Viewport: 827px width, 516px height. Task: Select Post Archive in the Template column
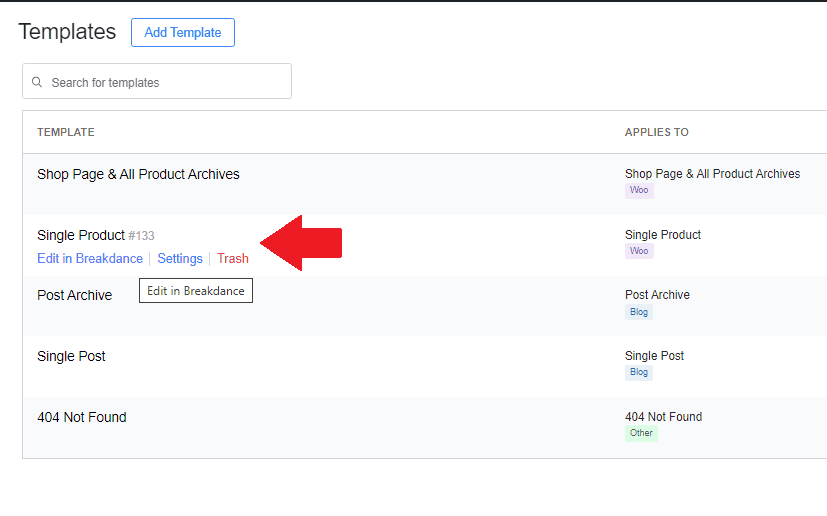(74, 295)
